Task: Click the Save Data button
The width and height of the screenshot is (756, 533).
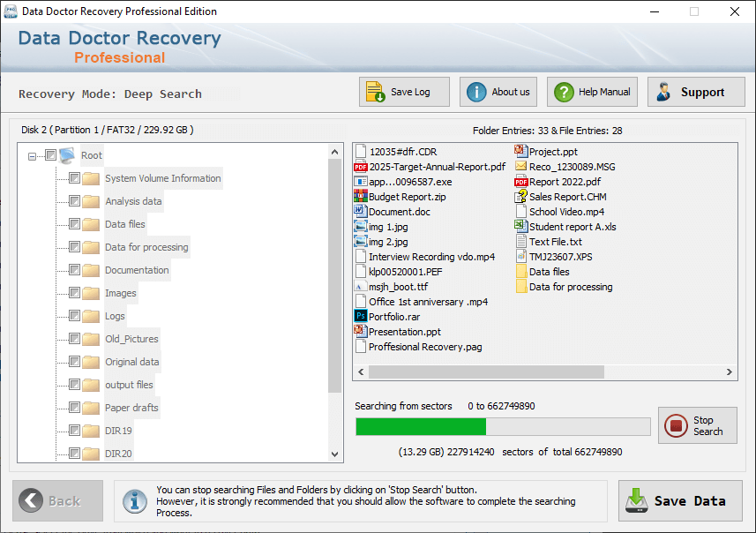Action: coord(680,500)
